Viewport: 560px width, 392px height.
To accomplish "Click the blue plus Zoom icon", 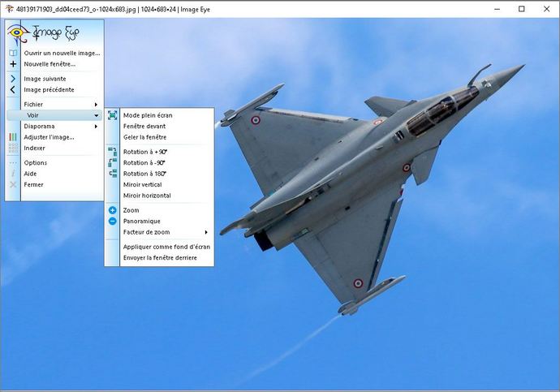I will [113, 210].
